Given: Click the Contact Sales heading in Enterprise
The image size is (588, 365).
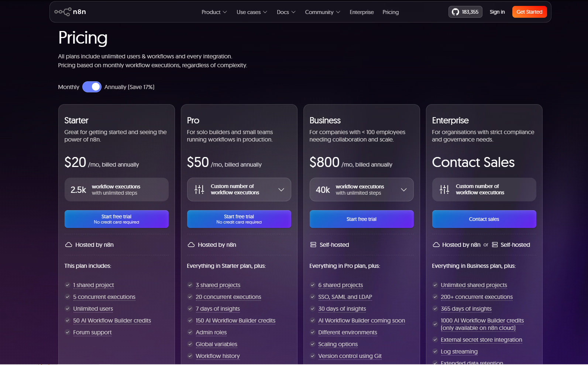Looking at the screenshot, I should pyautogui.click(x=473, y=162).
